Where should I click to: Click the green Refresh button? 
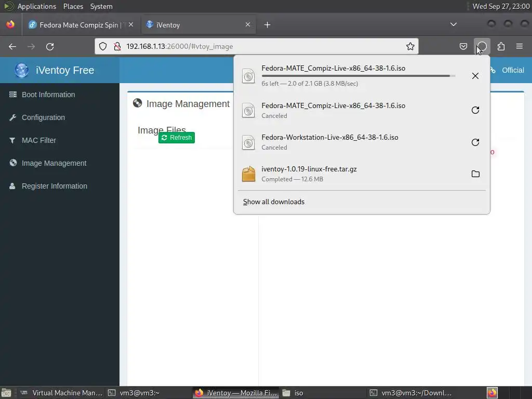click(177, 137)
